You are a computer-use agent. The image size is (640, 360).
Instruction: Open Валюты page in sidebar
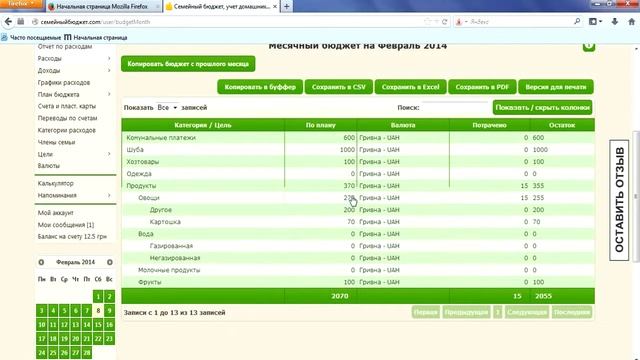click(x=49, y=166)
